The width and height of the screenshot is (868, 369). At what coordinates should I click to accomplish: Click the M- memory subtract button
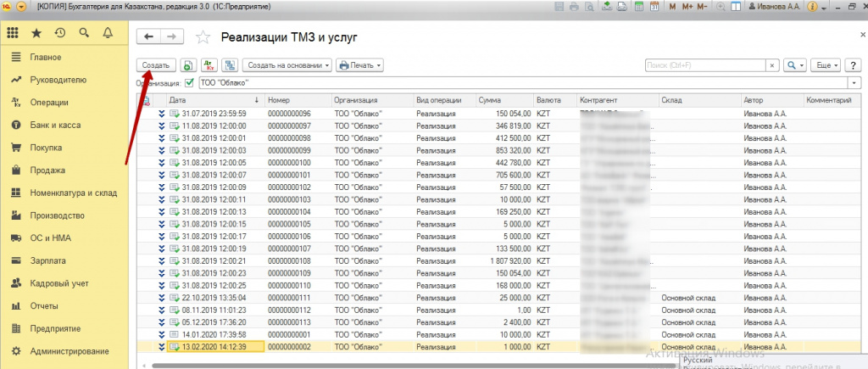702,7
